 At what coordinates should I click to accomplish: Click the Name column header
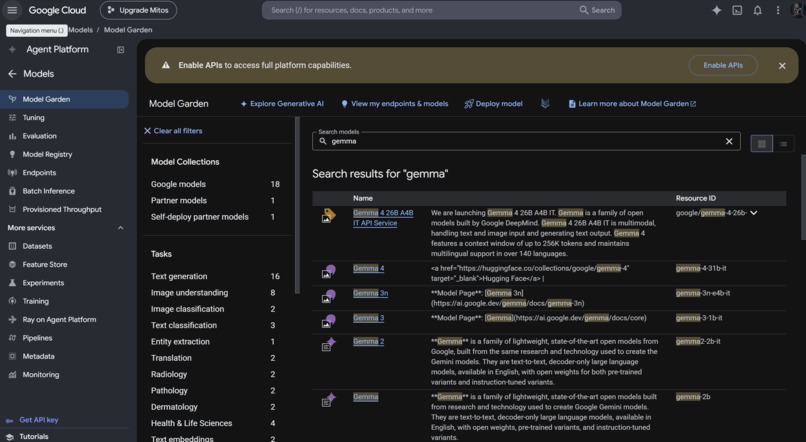click(362, 198)
